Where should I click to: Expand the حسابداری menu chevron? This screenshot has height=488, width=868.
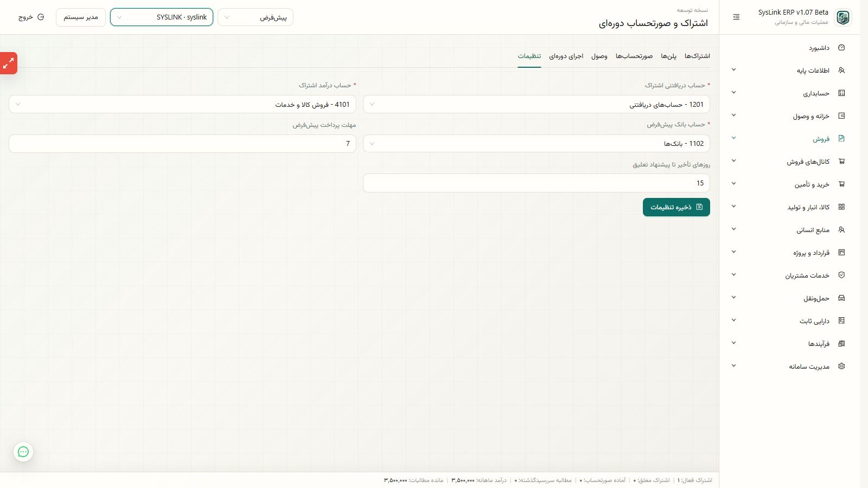[x=733, y=93]
